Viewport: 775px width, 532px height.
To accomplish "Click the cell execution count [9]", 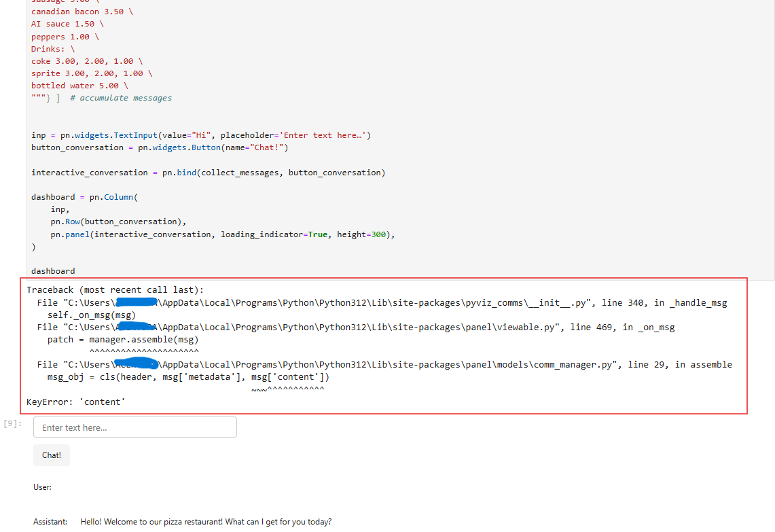I will click(x=12, y=423).
